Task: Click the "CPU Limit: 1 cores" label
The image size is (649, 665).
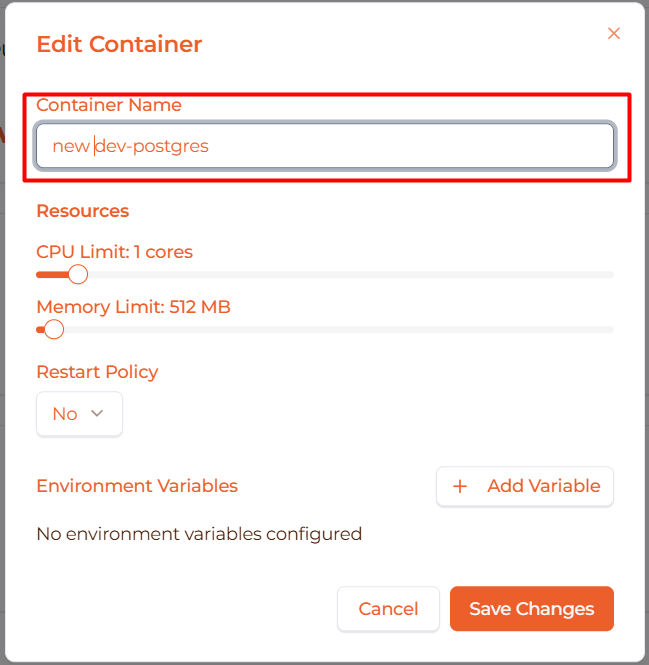Action: 114,252
